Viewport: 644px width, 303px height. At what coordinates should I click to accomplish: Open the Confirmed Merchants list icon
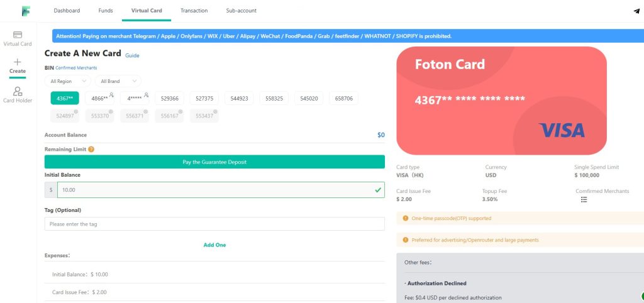click(x=584, y=199)
